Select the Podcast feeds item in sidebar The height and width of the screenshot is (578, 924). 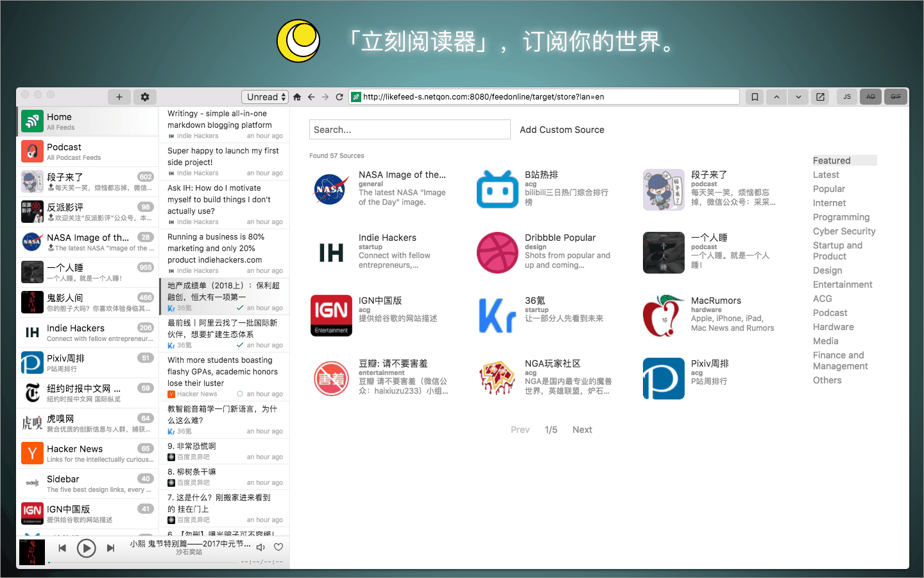pyautogui.click(x=87, y=151)
